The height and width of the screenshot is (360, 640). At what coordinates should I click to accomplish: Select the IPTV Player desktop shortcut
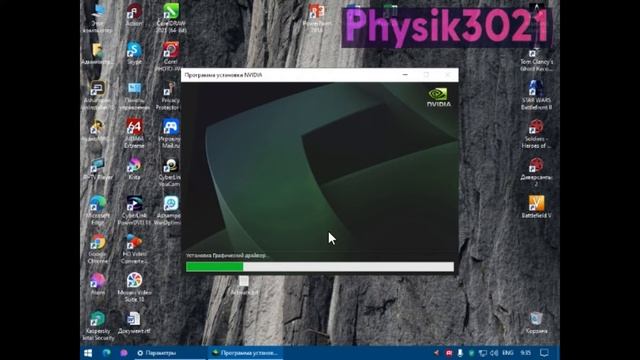(x=98, y=169)
